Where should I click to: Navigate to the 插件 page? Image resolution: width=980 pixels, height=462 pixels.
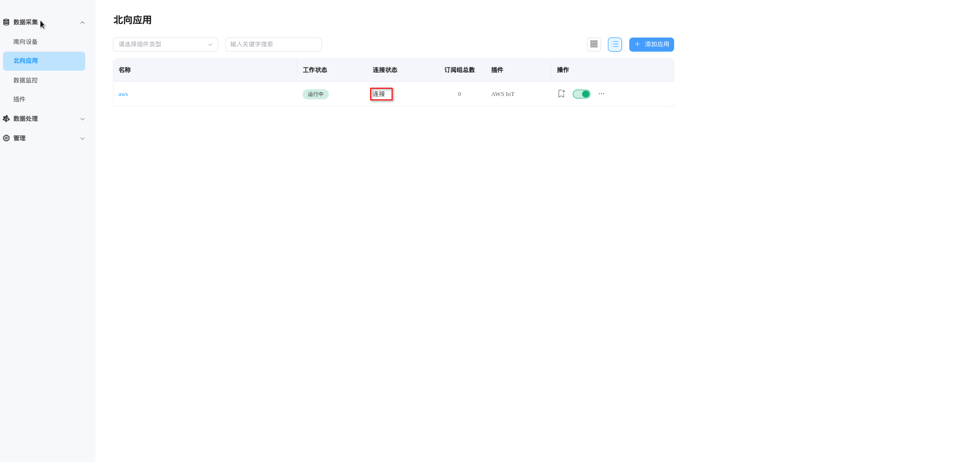click(19, 99)
